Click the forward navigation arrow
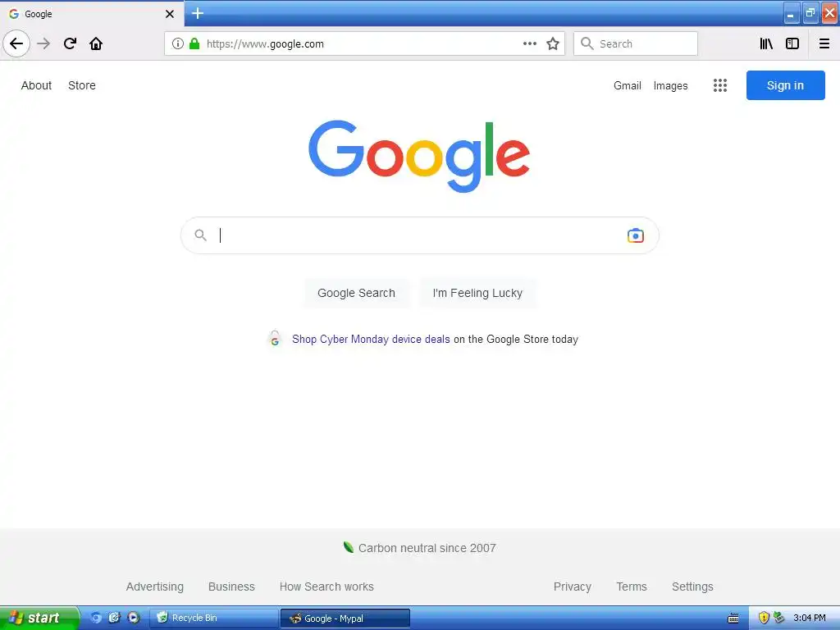Viewport: 840px width, 630px height. [x=43, y=43]
